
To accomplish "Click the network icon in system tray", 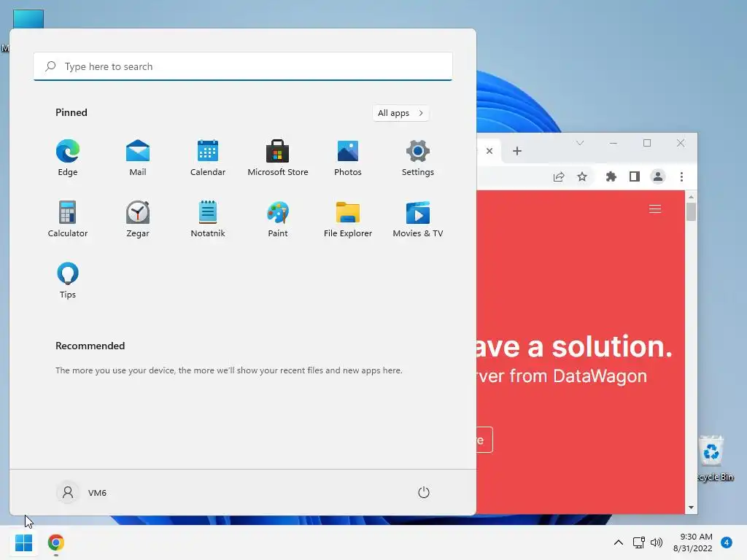I will click(x=639, y=542).
